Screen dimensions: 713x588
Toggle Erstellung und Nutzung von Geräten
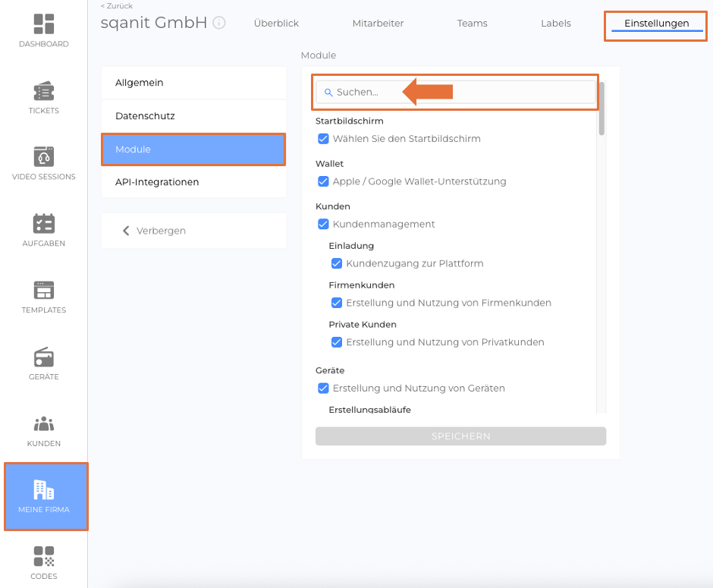tap(323, 388)
